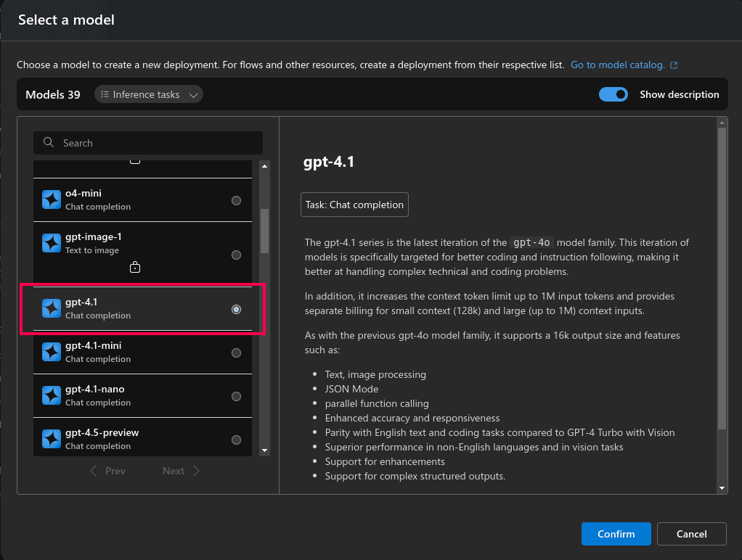Click the Task: Chat completion chip
The height and width of the screenshot is (560, 742).
[354, 205]
